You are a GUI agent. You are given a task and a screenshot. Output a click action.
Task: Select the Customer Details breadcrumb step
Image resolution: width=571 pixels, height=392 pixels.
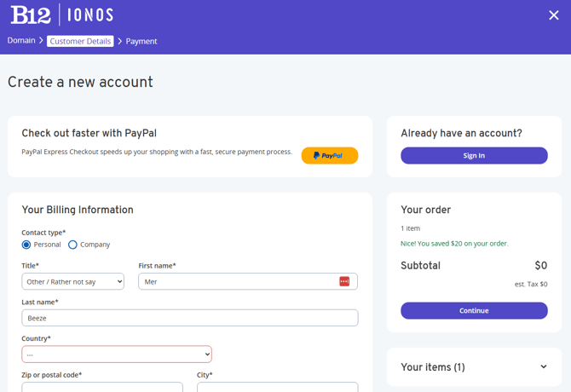click(80, 41)
